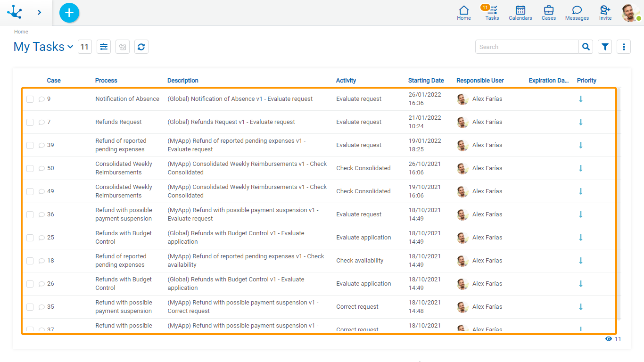This screenshot has width=644, height=362.
Task: Sort by Starting Date column header
Action: click(426, 81)
